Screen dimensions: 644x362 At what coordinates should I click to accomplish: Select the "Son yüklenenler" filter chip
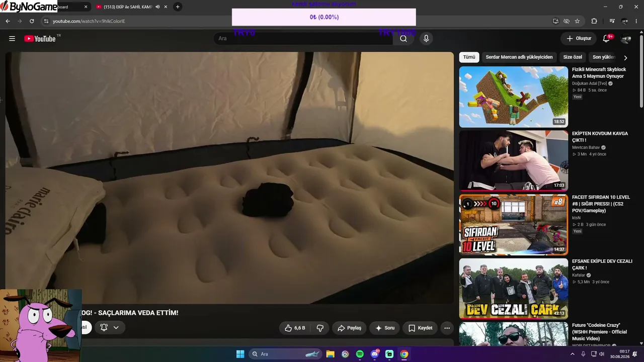pos(604,57)
